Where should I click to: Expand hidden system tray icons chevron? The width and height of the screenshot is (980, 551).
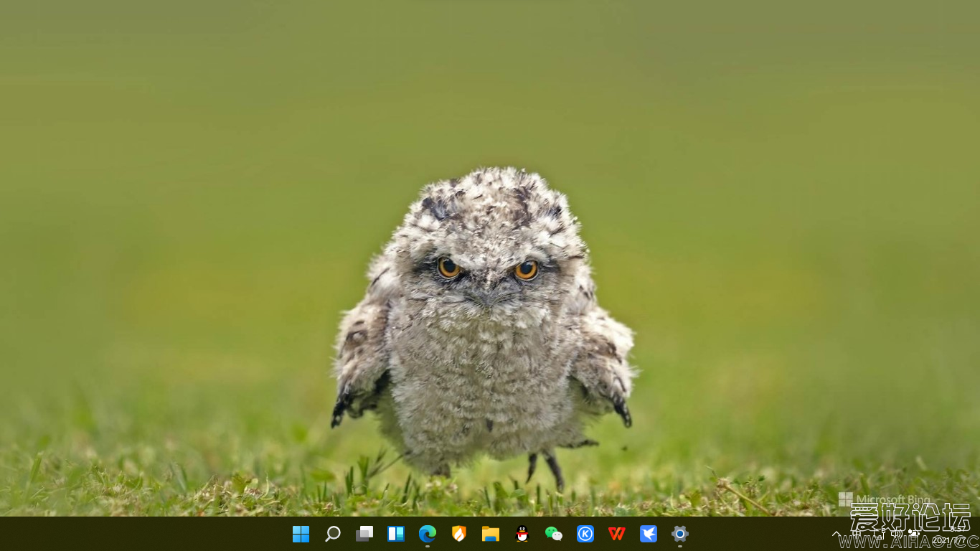click(x=836, y=534)
